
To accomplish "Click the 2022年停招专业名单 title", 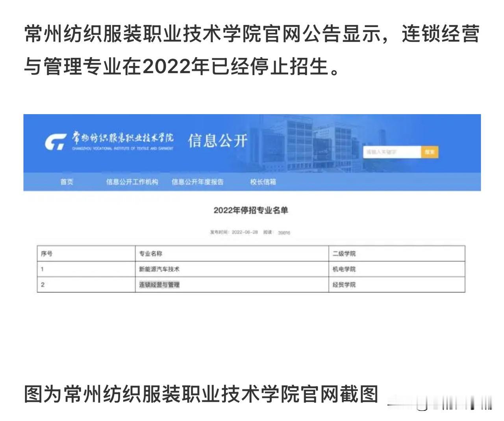I will tap(251, 210).
